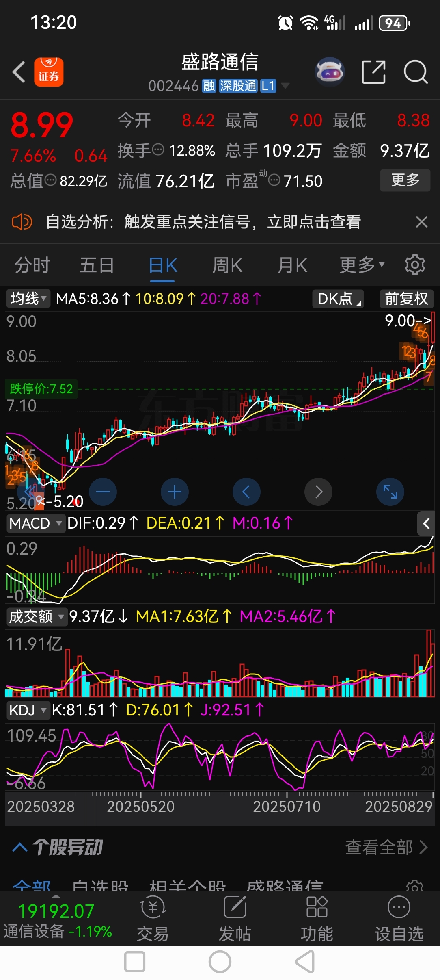This screenshot has height=980, width=440.
Task: Open 均线 indicator dropdown
Action: [x=28, y=299]
